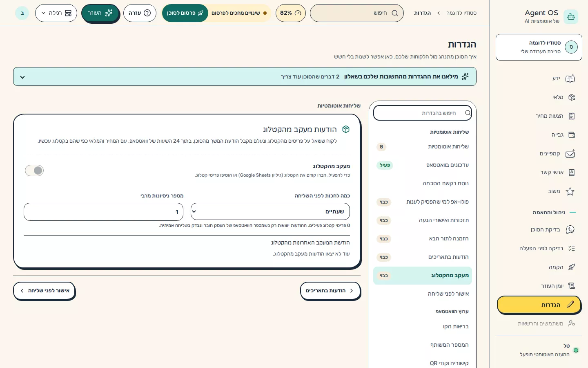Open the מלאי inventory sidebar icon
Screen dimensions: 588x368
[x=571, y=97]
